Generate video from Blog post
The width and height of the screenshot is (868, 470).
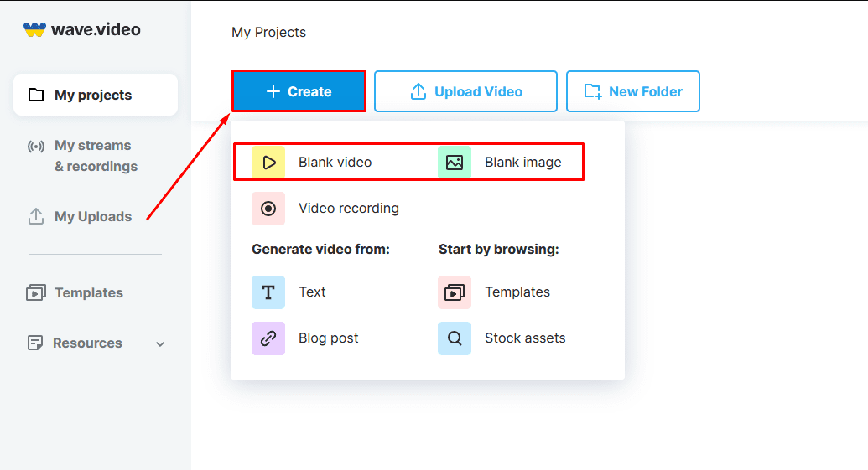pos(305,338)
